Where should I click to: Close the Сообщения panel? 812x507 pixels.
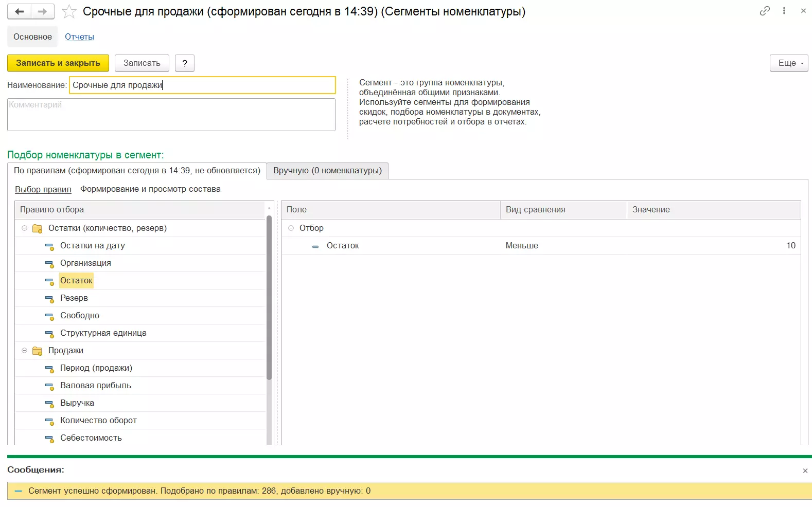[x=805, y=470]
